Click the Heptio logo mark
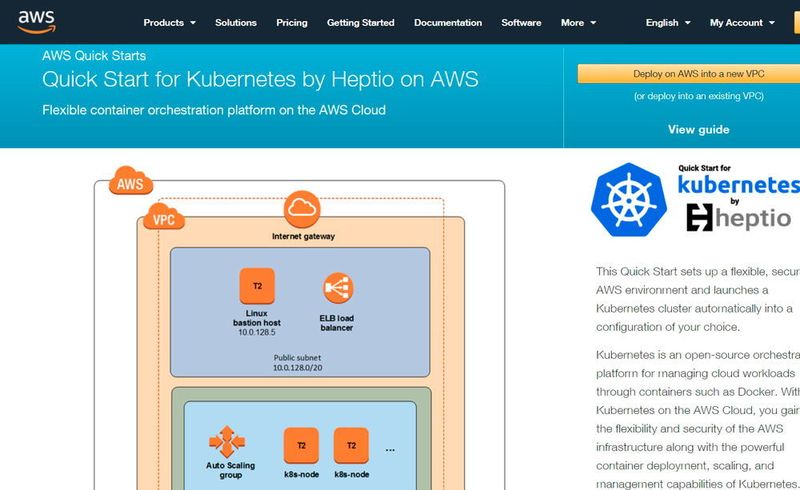Screen dimensions: 800x490 tap(699, 217)
